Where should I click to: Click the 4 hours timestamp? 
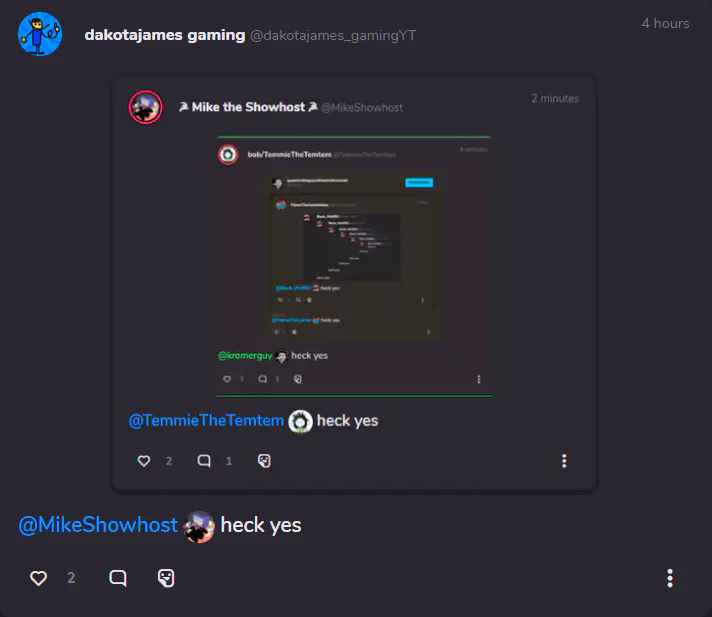tap(665, 24)
